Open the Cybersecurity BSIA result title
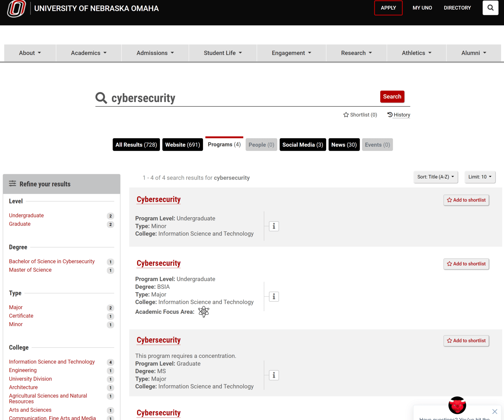Screen dimensions: 504x420 pyautogui.click(x=158, y=263)
